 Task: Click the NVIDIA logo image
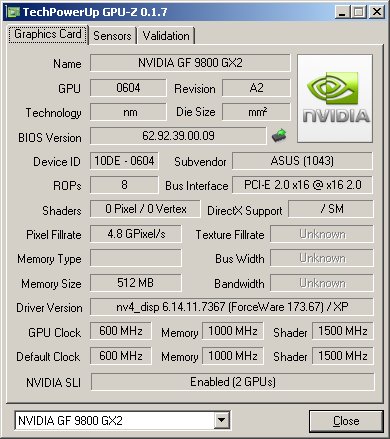click(335, 99)
